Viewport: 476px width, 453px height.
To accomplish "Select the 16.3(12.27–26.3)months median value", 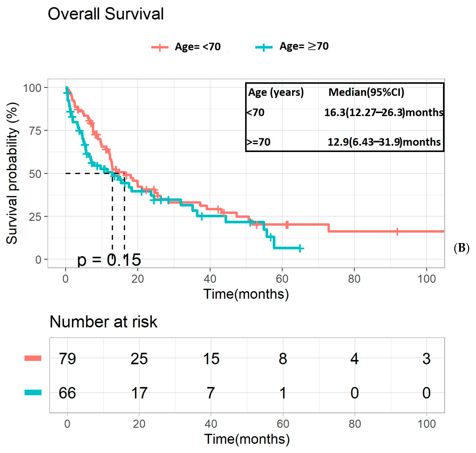I will tap(384, 113).
